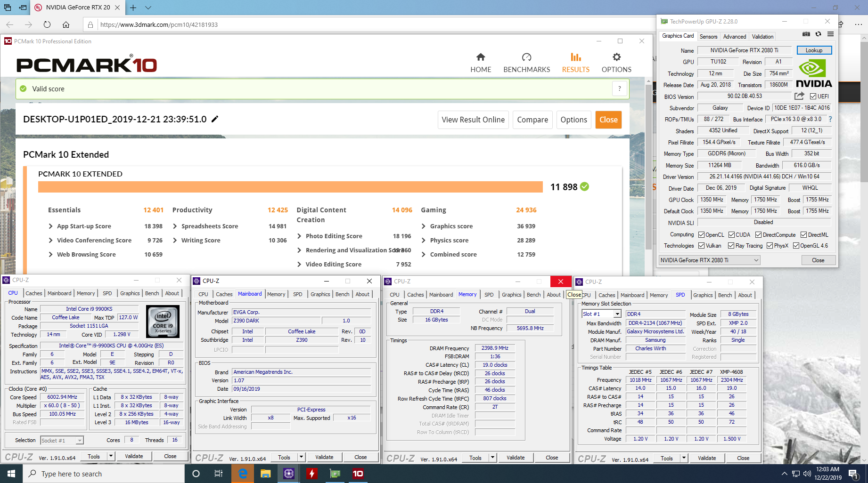Click browser reload icon

[47, 24]
